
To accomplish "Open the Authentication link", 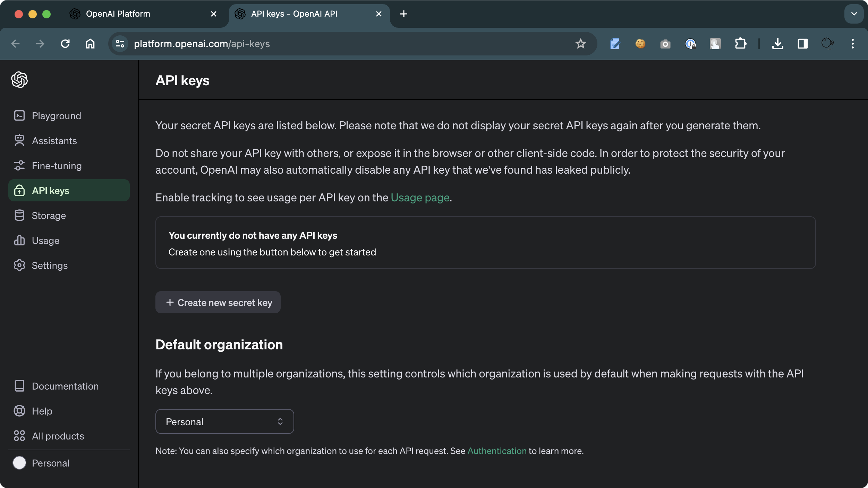I will (x=496, y=451).
